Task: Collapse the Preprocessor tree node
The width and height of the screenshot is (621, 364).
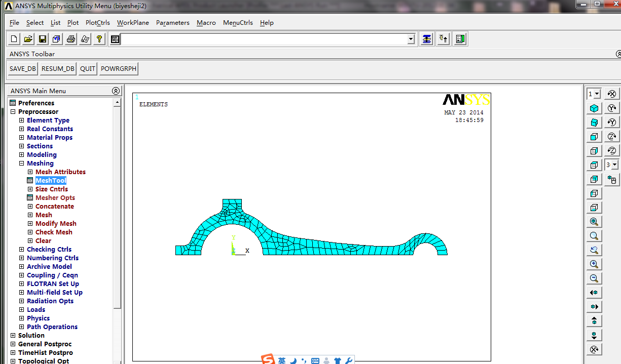Action: tap(13, 112)
